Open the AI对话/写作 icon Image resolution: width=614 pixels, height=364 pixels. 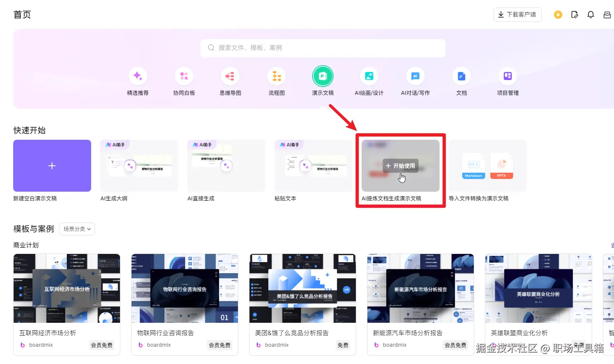pyautogui.click(x=415, y=76)
